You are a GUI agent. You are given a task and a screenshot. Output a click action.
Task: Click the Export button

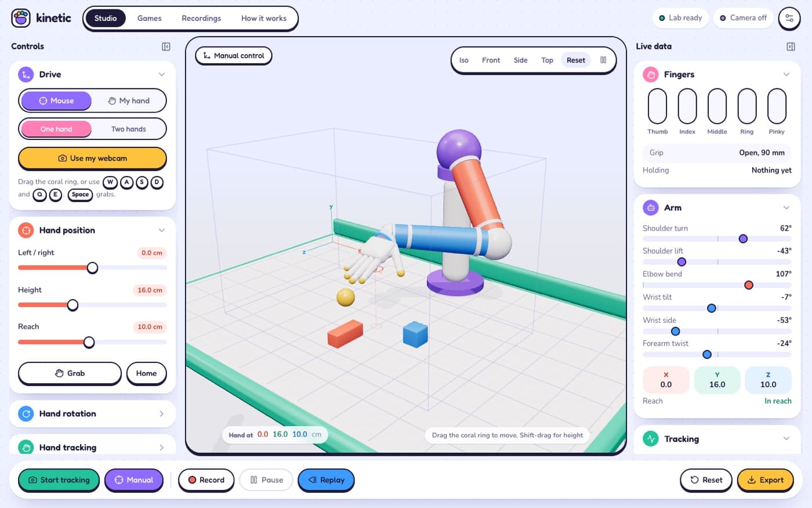[x=765, y=480]
